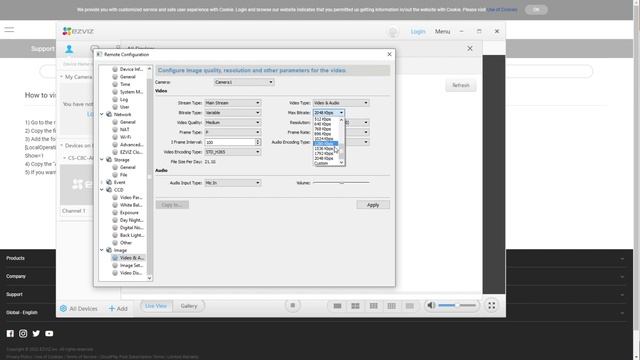Open the Stream Type dropdown
This screenshot has height=360, width=640.
click(x=233, y=103)
